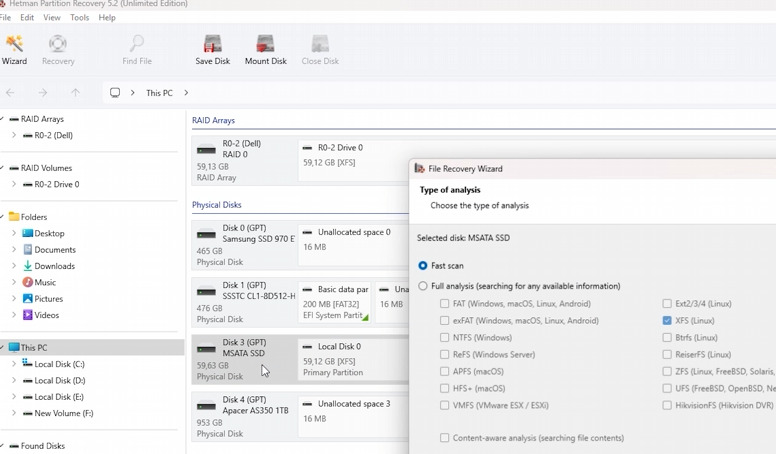
Task: Click the Desktop folder icon
Action: coord(28,233)
